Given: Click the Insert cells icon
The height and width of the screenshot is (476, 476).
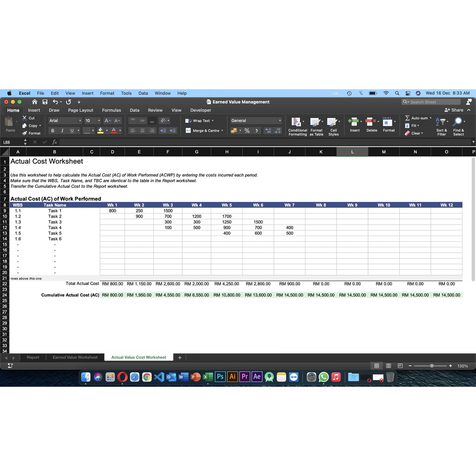Looking at the screenshot, I should [353, 121].
